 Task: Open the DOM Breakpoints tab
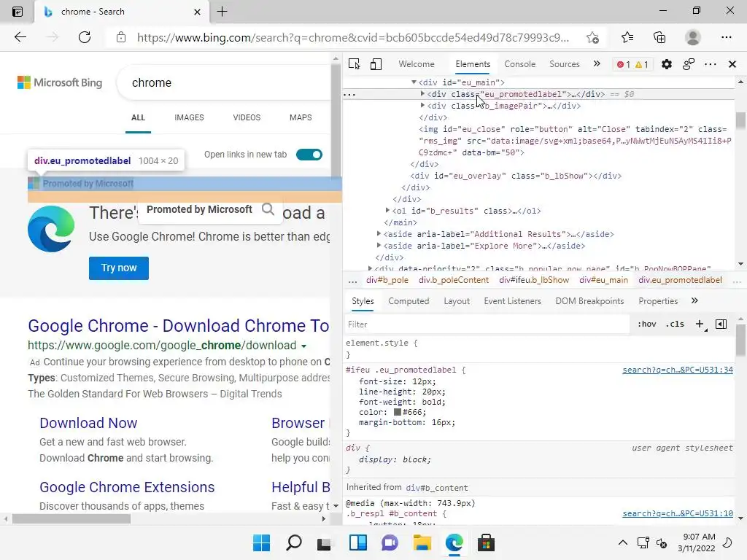(589, 301)
